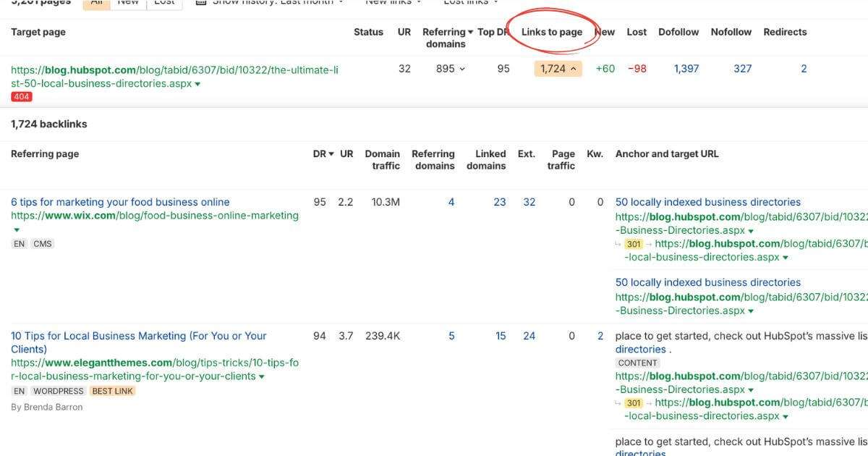The image size is (868, 456).
Task: Click the calendar icon beside Show history
Action: [x=199, y=2]
